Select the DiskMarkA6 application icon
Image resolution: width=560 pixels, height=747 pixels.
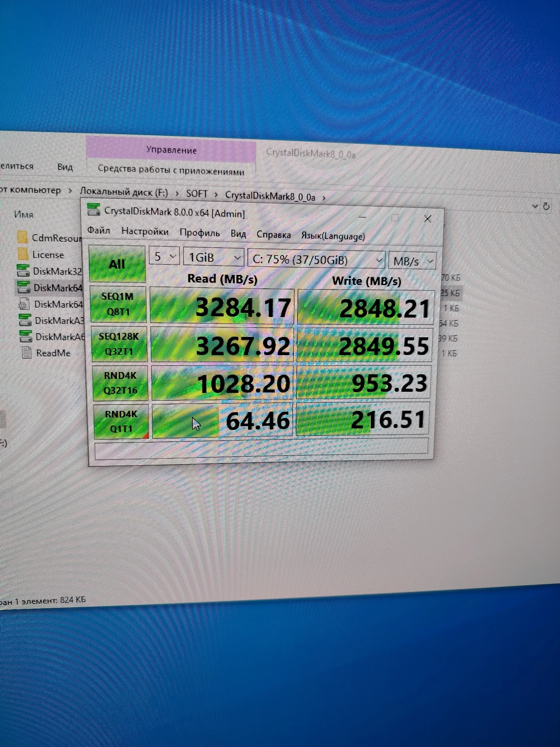click(x=26, y=337)
